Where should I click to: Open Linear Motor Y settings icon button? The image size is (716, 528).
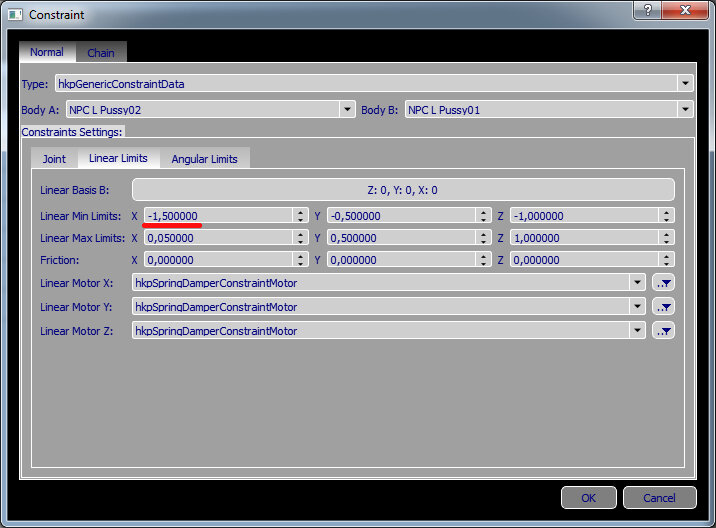[663, 307]
